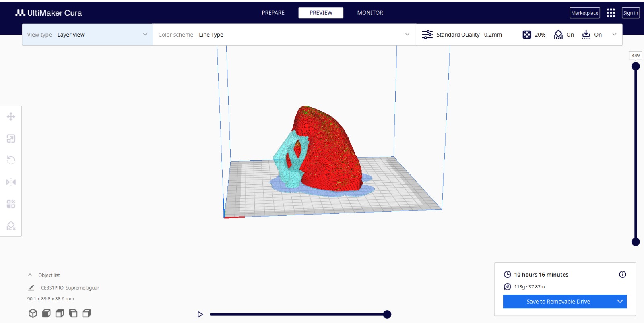The width and height of the screenshot is (644, 323).
Task: Play the layer simulation
Action: [200, 315]
